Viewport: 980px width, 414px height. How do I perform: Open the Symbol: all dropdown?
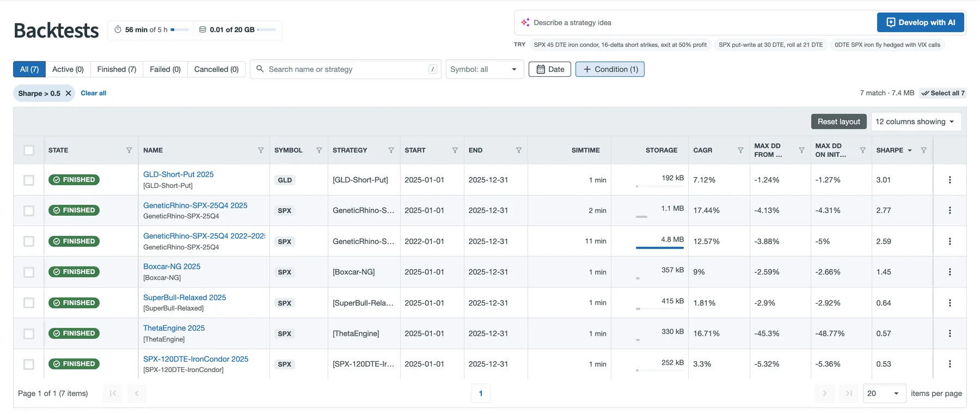(x=485, y=69)
